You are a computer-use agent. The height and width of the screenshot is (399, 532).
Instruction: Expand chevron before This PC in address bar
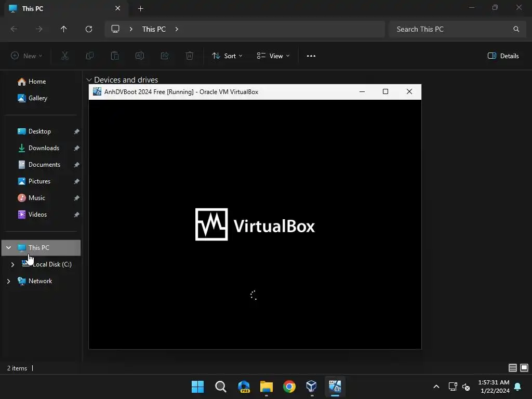point(131,29)
